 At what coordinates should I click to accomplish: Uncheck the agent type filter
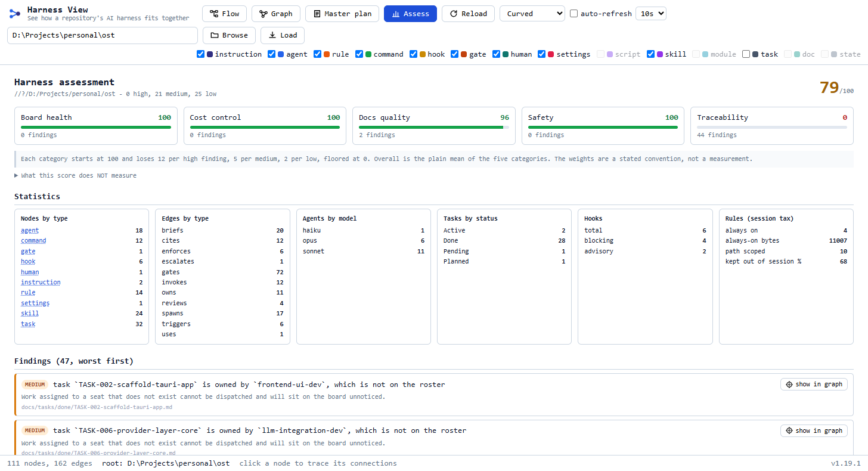coord(272,54)
